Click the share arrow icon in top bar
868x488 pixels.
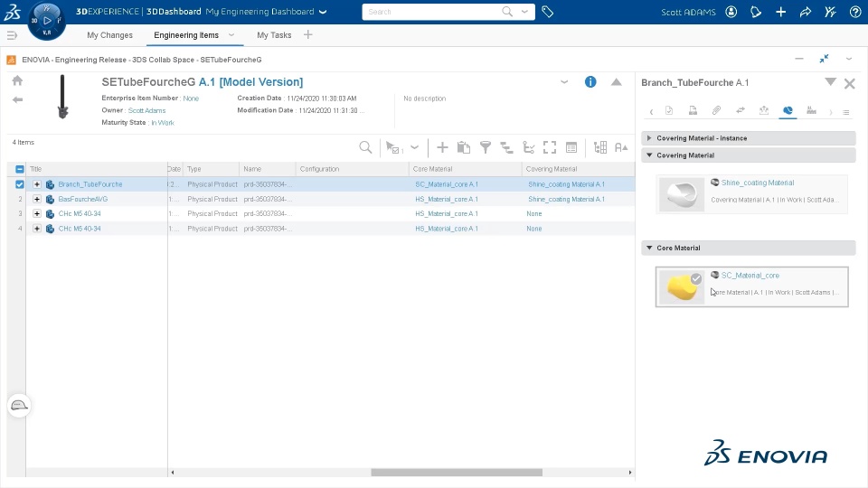pos(806,12)
